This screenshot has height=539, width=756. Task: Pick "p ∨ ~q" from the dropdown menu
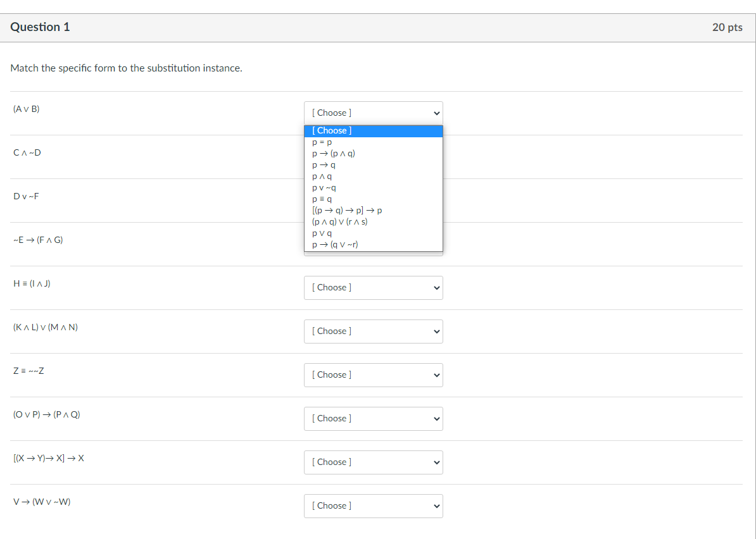tap(324, 187)
